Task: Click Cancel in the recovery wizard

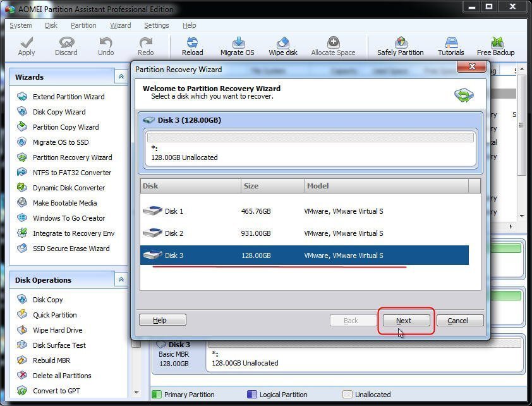Action: coord(460,321)
